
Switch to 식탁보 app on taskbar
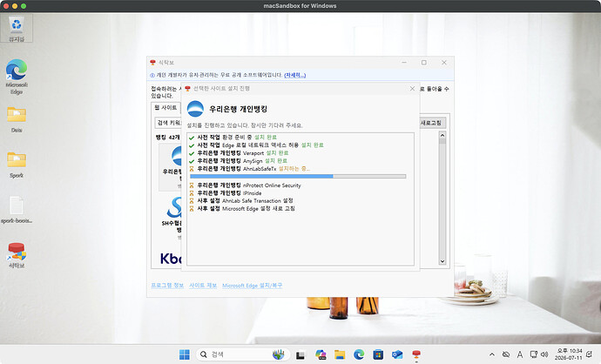pyautogui.click(x=416, y=354)
